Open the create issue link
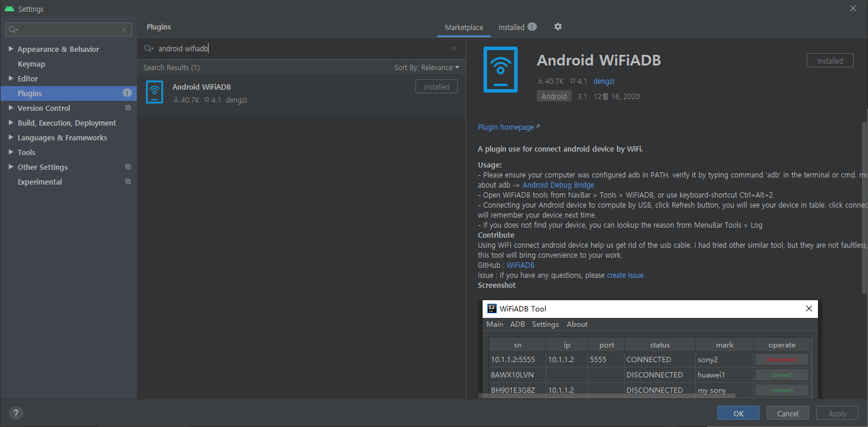 625,275
